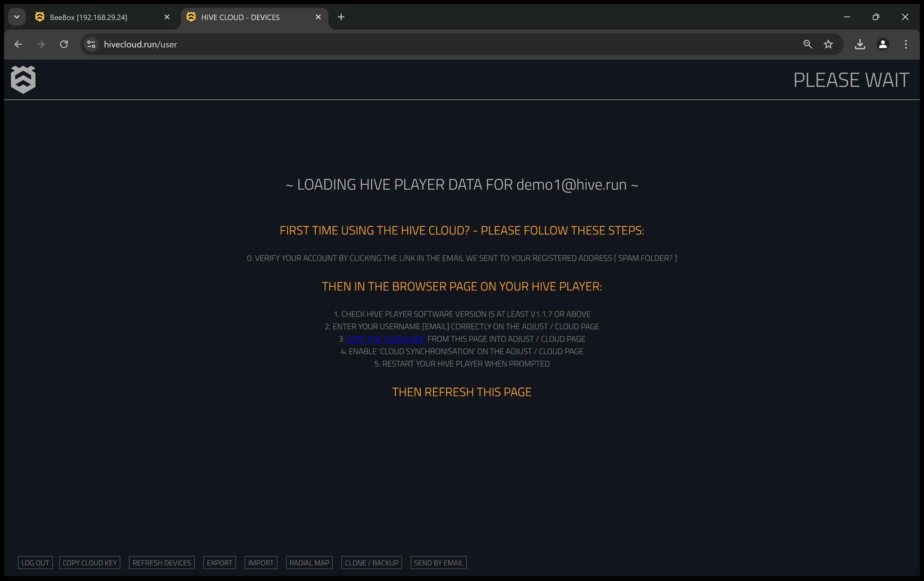Restore down the browser window
This screenshot has height=581, width=924.
pyautogui.click(x=876, y=17)
